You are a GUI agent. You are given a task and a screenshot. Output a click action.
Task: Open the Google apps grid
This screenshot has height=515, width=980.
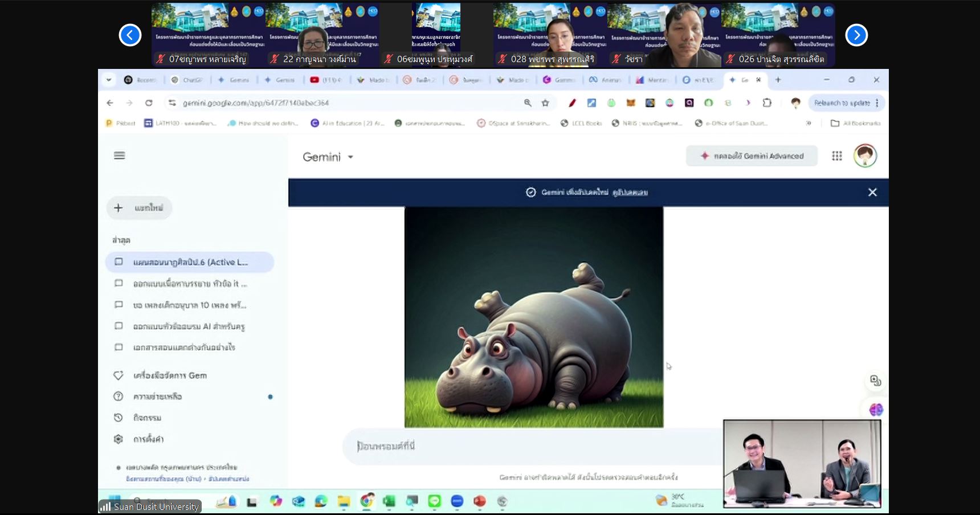pyautogui.click(x=836, y=156)
